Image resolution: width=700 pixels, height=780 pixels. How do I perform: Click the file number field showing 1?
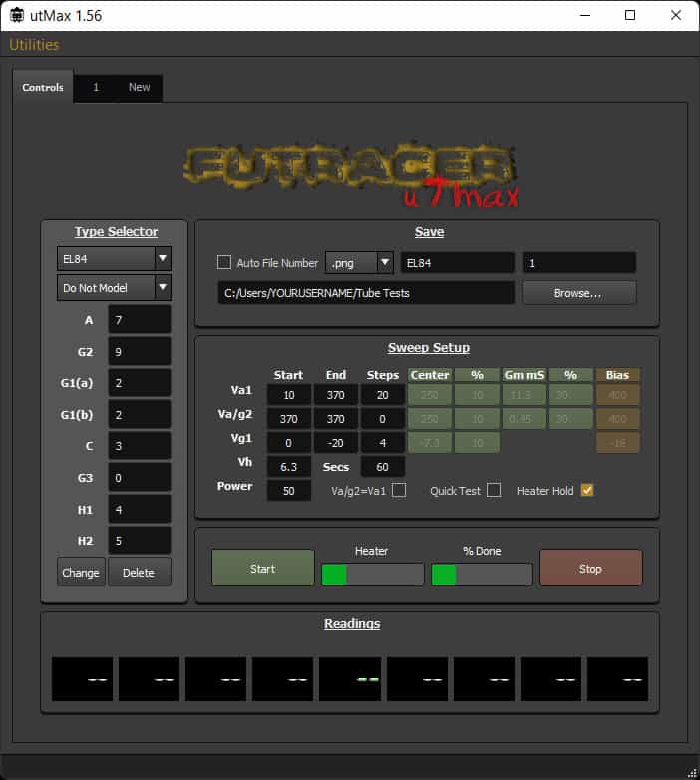coord(579,262)
